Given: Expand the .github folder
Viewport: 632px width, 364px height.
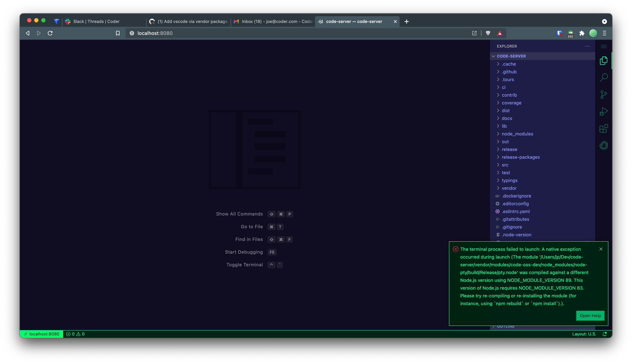Looking at the screenshot, I should pos(542,72).
